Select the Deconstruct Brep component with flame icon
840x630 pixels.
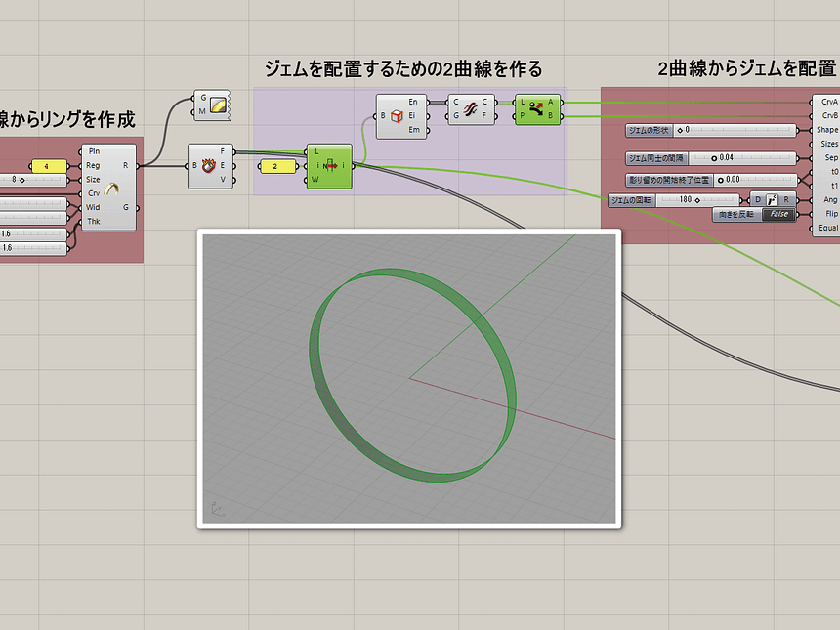pos(208,164)
